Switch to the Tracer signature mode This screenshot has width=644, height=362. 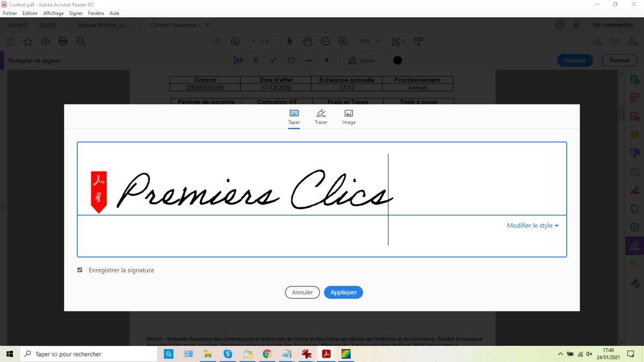(x=321, y=117)
